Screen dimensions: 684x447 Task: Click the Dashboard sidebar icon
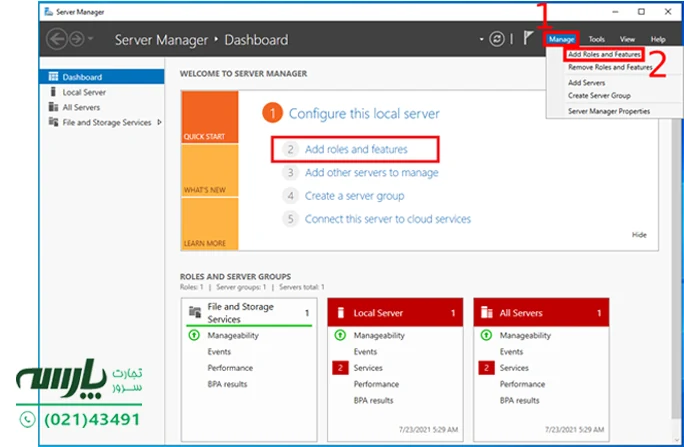[53, 77]
